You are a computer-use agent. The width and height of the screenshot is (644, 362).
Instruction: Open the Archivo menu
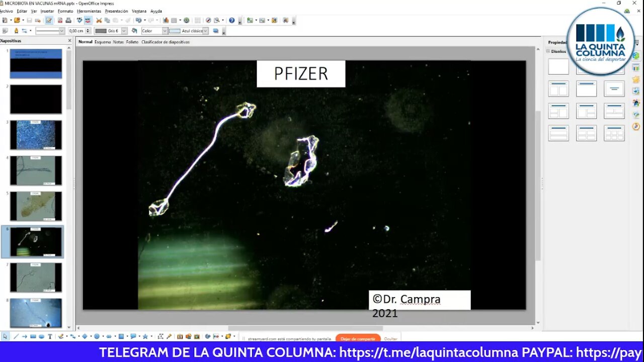(x=6, y=11)
